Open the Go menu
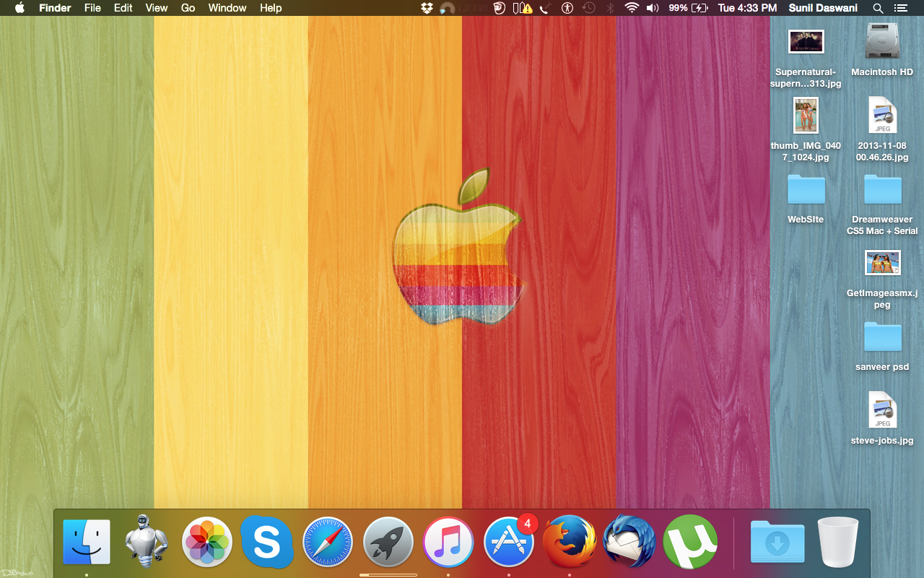 click(x=188, y=8)
